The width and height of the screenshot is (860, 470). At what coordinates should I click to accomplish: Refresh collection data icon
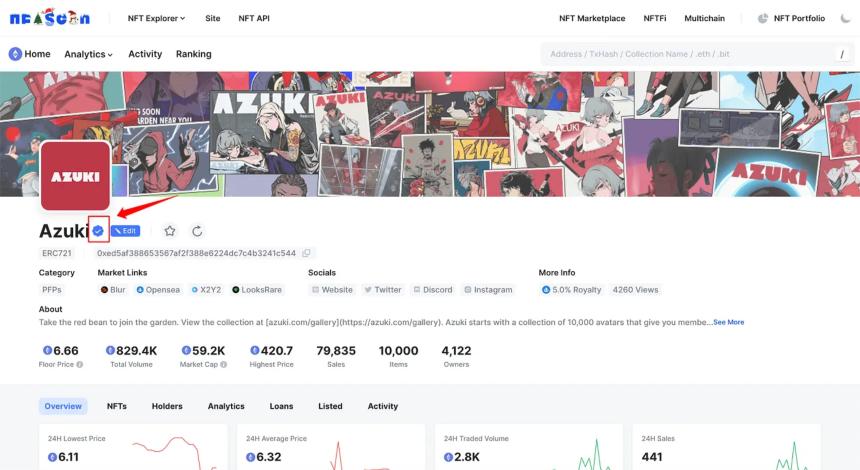tap(197, 231)
